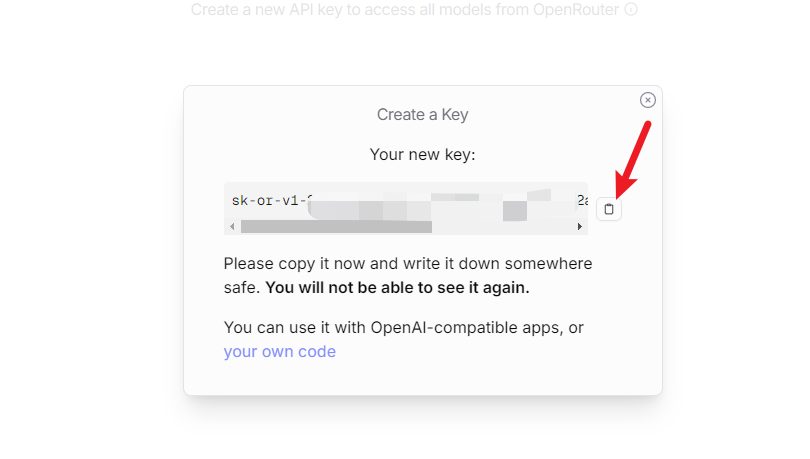Close the Create a Key dialog

click(647, 100)
